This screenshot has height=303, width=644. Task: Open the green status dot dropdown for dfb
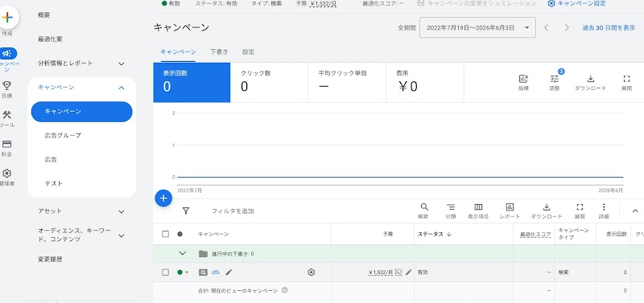coord(183,272)
